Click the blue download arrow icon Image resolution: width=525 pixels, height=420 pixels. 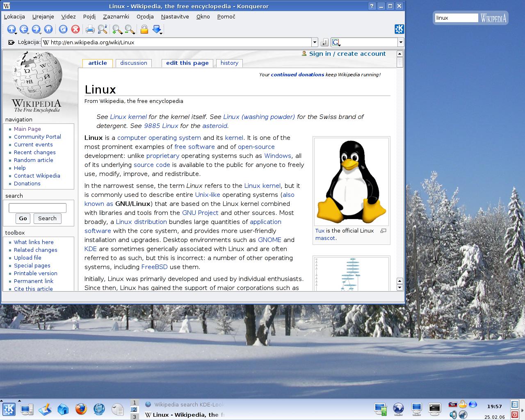(157, 29)
